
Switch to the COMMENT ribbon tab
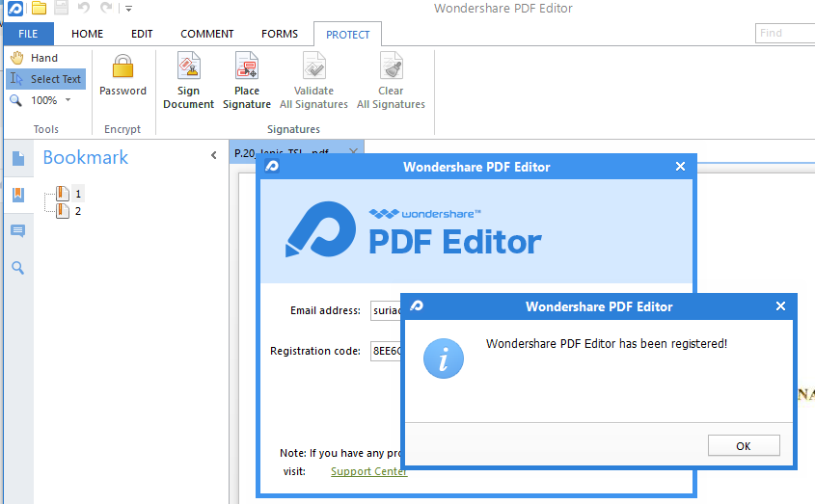click(206, 34)
